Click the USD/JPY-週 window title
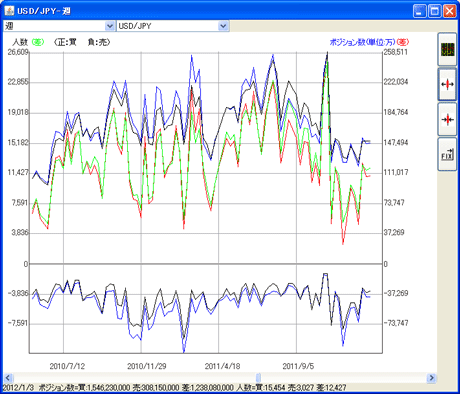Screen dimensions: 460x394 [44, 11]
